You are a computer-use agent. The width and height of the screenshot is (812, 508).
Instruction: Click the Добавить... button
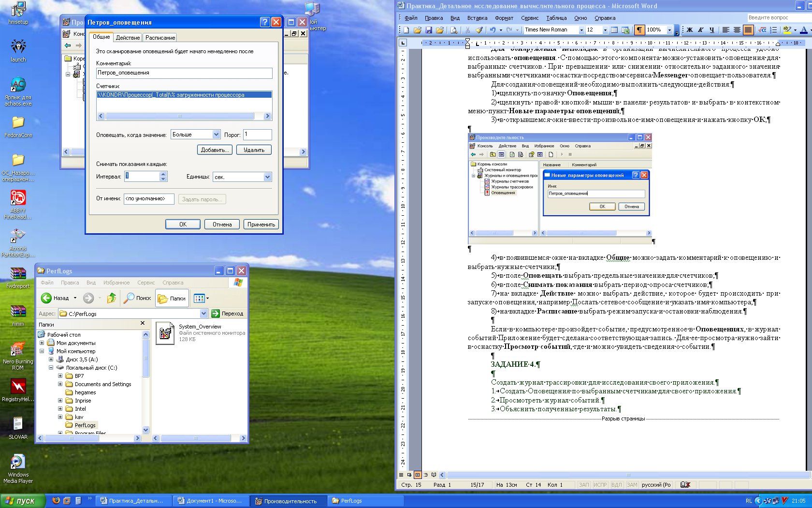[x=215, y=150]
